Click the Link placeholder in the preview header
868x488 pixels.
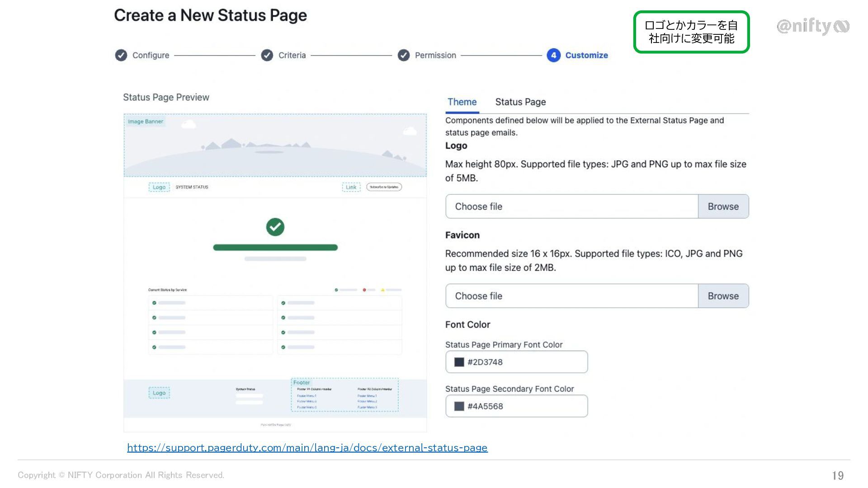click(x=351, y=187)
